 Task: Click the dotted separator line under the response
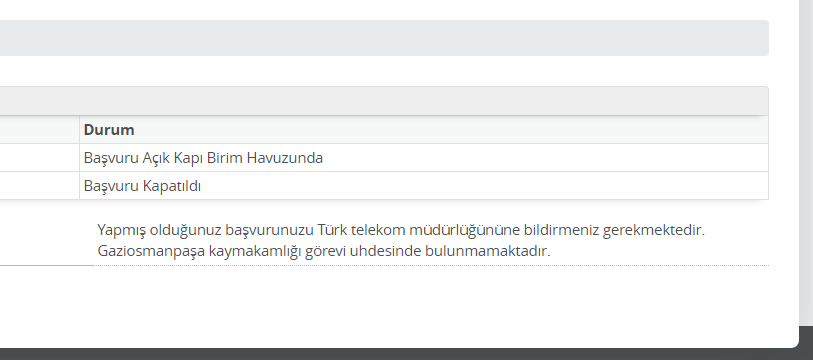point(432,266)
